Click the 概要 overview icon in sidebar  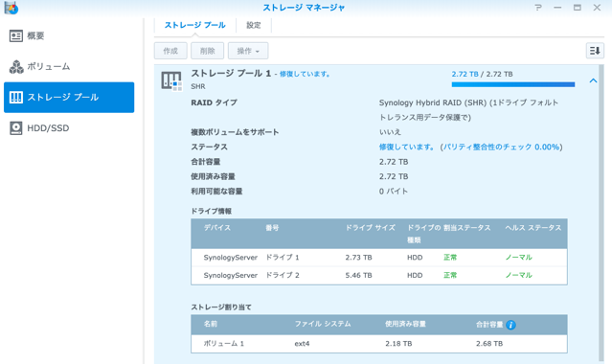point(16,36)
